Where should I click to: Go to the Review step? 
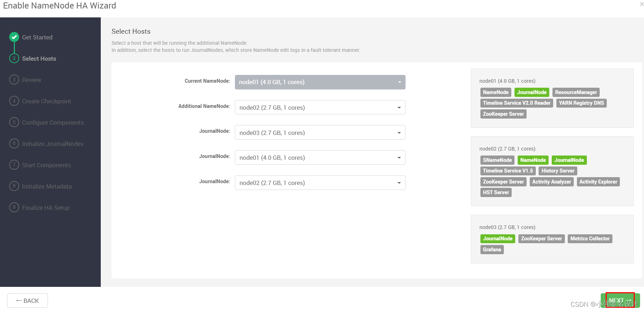click(32, 80)
